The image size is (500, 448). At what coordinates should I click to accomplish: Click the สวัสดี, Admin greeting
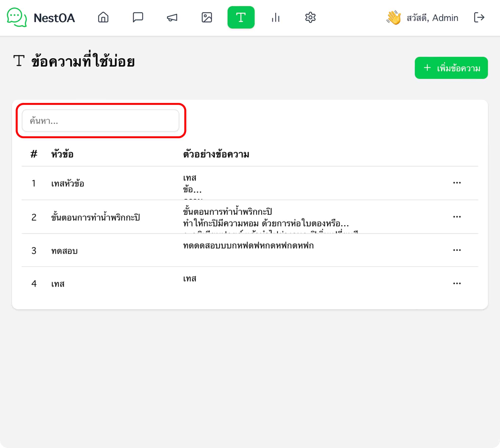[x=432, y=18]
